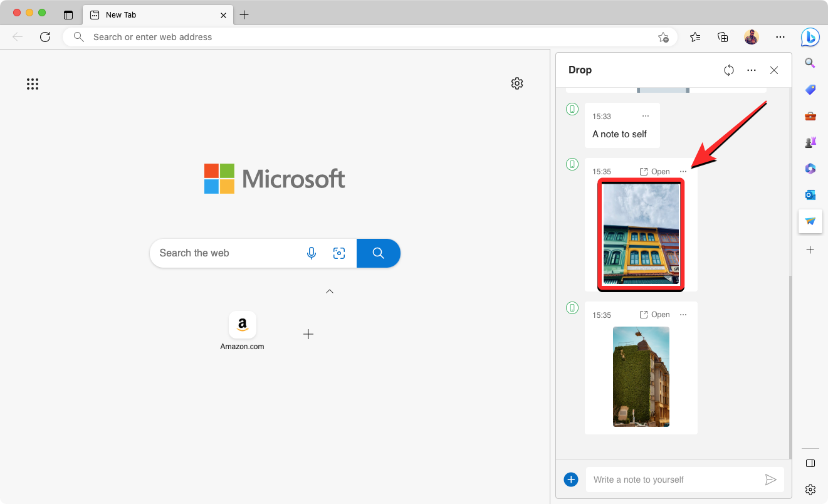
Task: Refresh the Drop panel
Action: tap(728, 70)
